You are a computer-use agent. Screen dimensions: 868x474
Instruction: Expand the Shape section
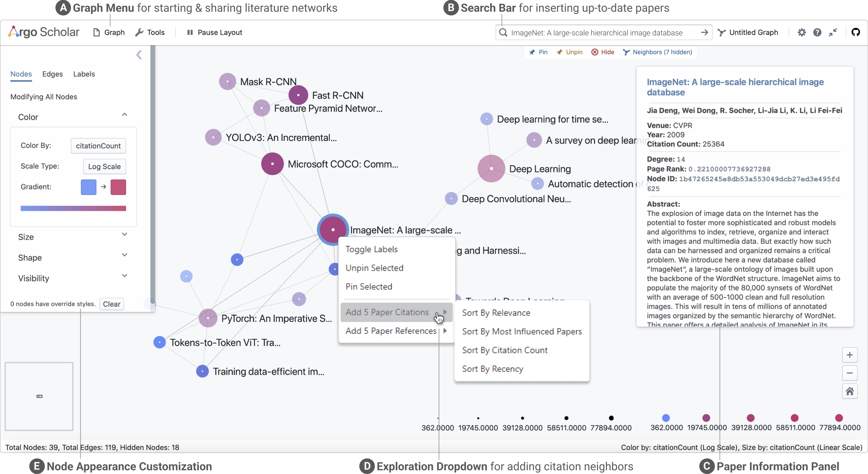(x=73, y=257)
